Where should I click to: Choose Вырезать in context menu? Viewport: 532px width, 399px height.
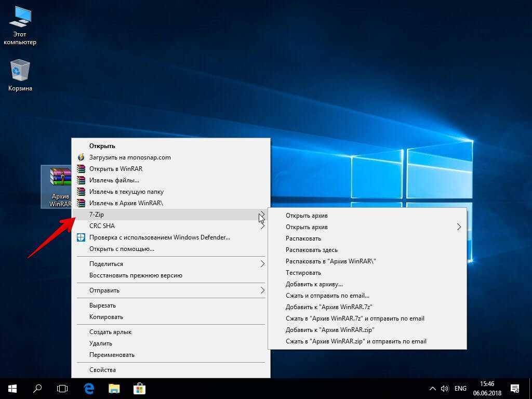(170, 305)
